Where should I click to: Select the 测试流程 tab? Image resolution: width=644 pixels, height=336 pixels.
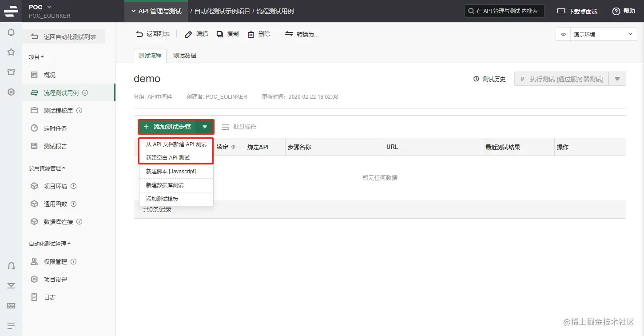150,56
